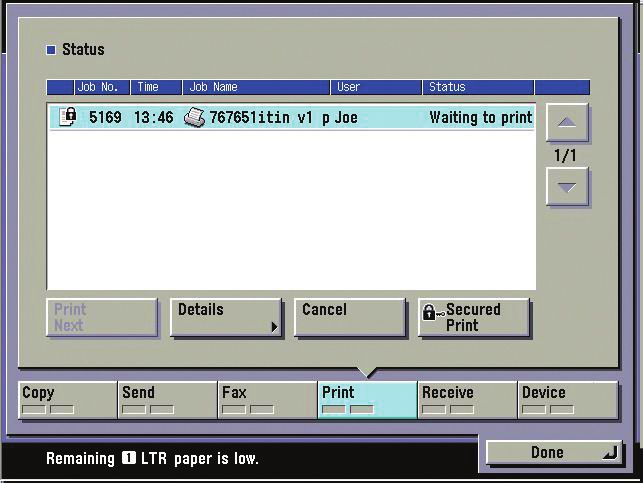643x483 pixels.
Task: Click the Remaining LTR paper is low message
Action: click(152, 458)
